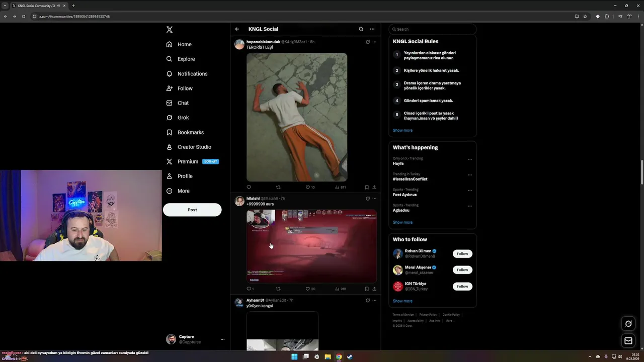
Task: Like the post with 10 likes
Action: click(x=310, y=187)
